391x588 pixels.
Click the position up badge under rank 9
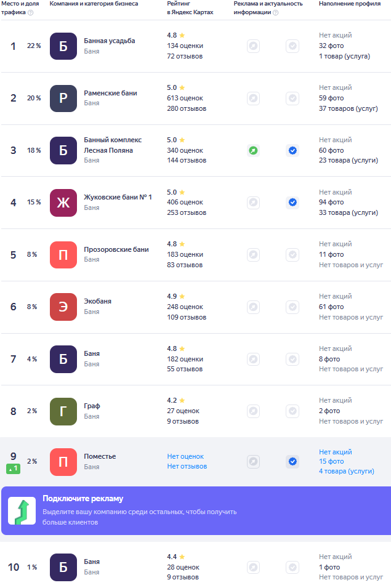pyautogui.click(x=14, y=469)
